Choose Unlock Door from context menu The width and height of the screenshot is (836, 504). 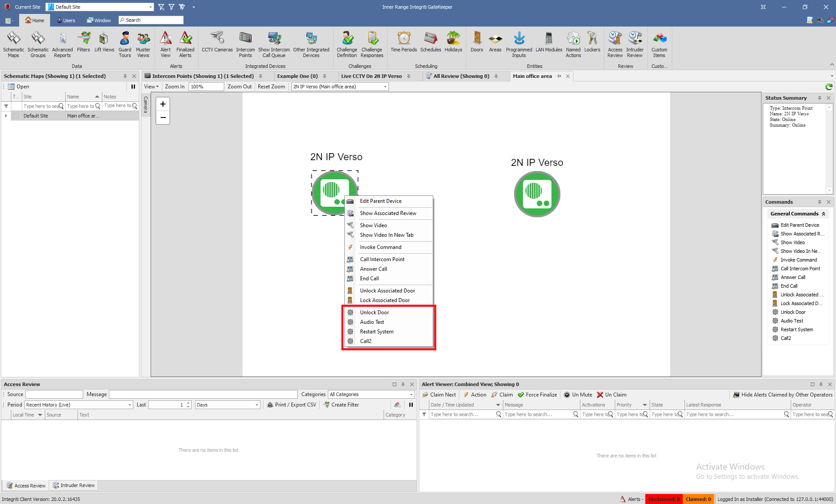coord(374,312)
